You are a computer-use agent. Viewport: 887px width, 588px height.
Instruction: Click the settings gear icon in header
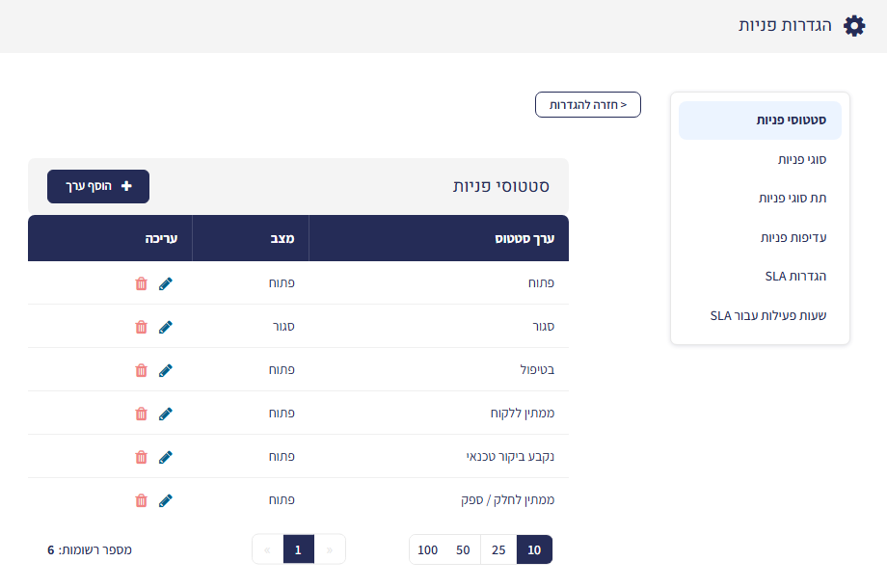pos(854,26)
